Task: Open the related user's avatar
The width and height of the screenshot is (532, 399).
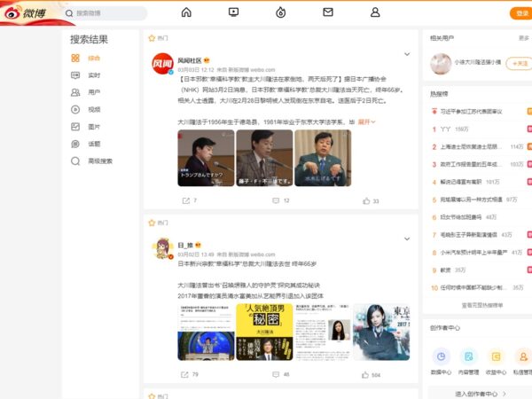Action: tap(441, 64)
